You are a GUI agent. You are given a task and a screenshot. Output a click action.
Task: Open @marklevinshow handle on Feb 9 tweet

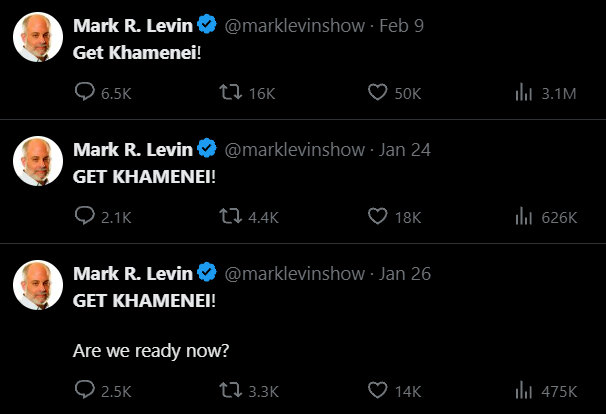click(295, 26)
